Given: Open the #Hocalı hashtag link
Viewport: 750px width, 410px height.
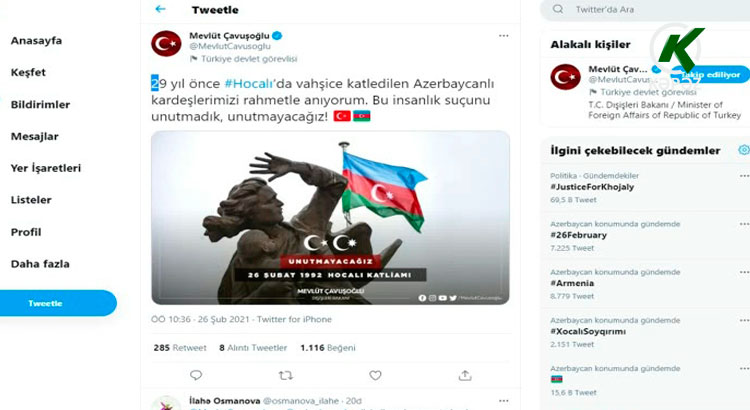Looking at the screenshot, I should (249, 84).
